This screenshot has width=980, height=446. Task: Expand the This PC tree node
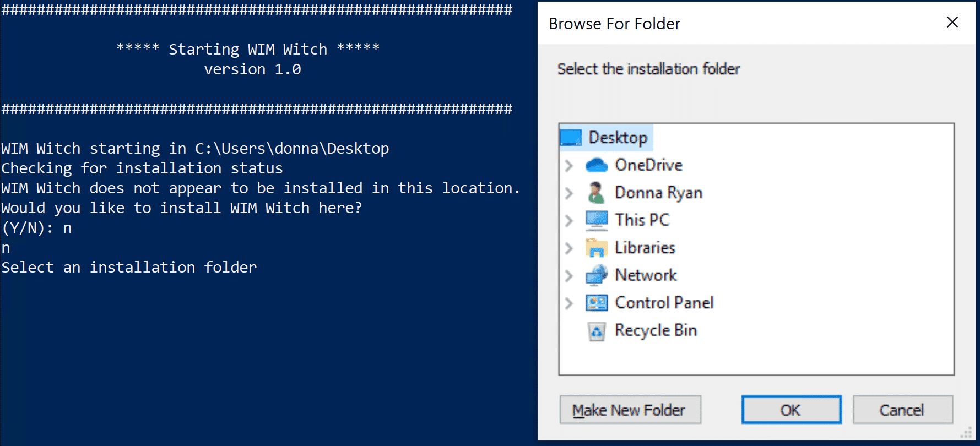tap(569, 220)
